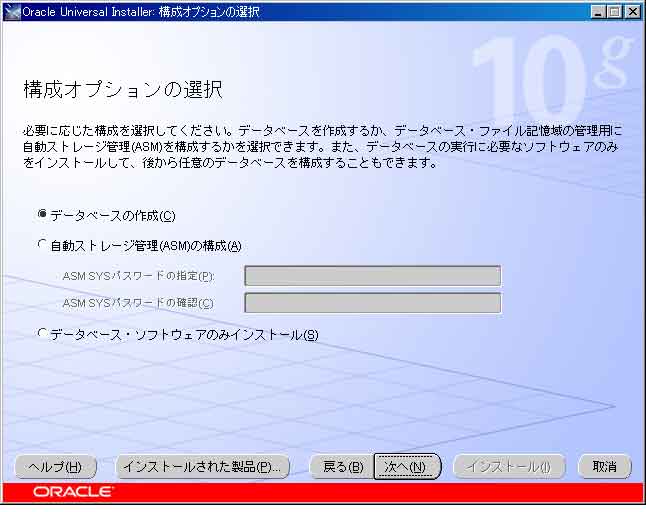Click the インストール(I) button
646x512 pixels.
click(509, 467)
